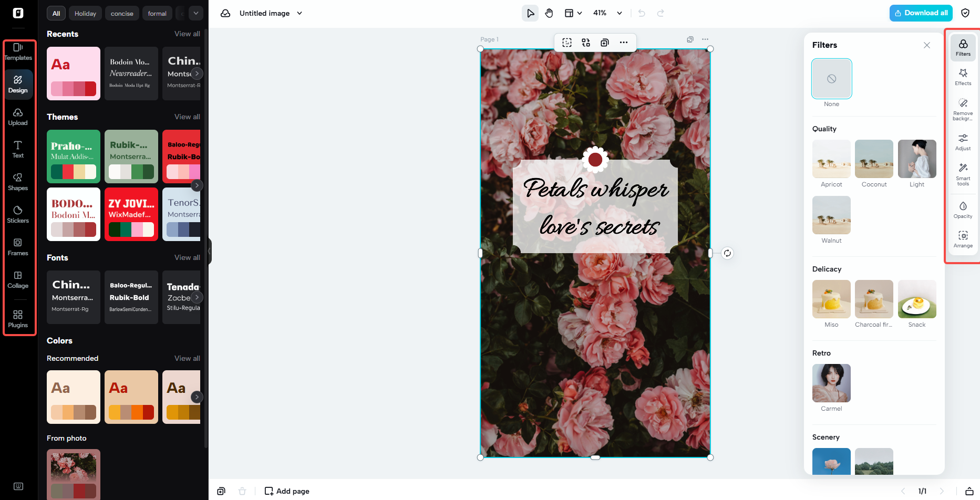This screenshot has width=980, height=500.
Task: Open the Text tool panel
Action: point(18,150)
